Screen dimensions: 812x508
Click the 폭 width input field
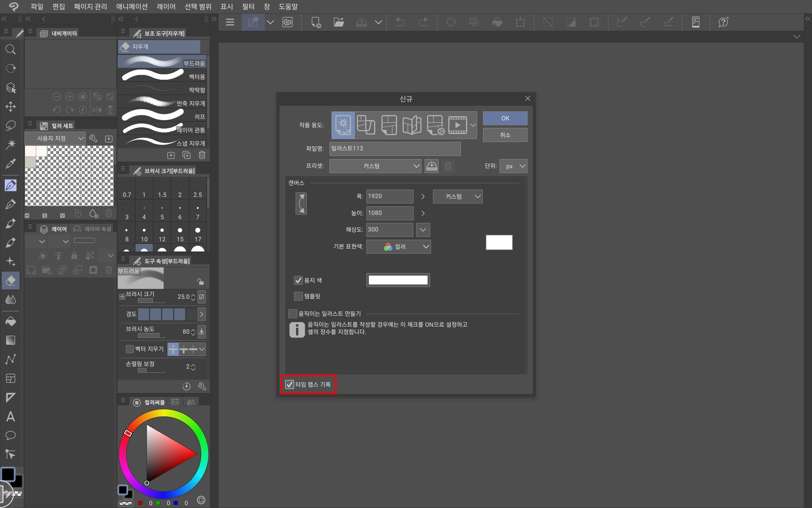tap(390, 197)
